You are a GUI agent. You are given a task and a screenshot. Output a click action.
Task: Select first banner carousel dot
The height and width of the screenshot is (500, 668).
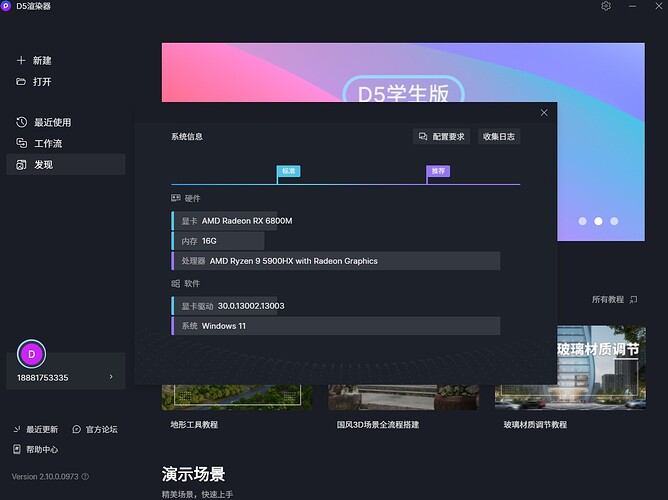click(582, 221)
